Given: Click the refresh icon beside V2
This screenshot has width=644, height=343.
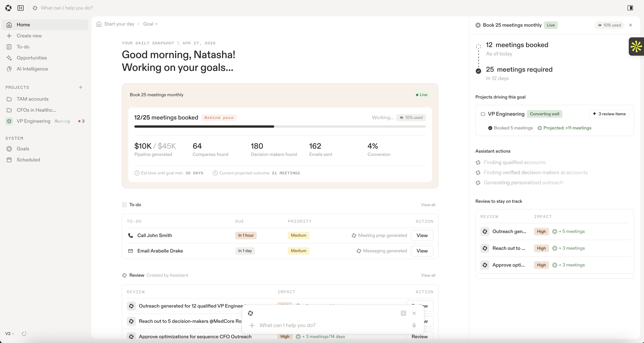Looking at the screenshot, I should point(24,333).
